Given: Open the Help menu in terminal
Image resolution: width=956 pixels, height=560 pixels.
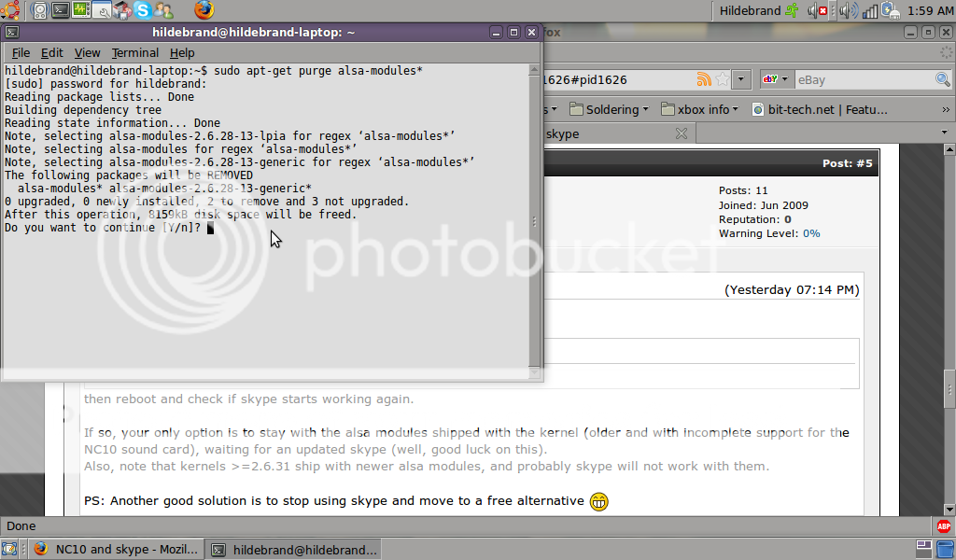Looking at the screenshot, I should [182, 53].
